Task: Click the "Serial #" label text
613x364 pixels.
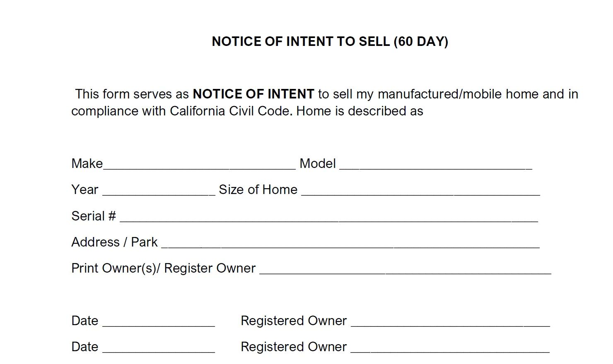Action: click(x=94, y=216)
